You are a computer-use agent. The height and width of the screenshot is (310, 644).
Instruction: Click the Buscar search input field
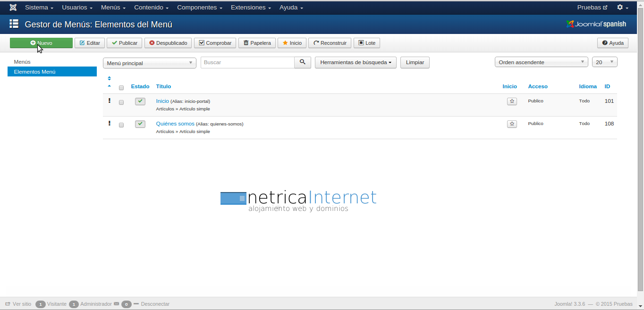pos(247,62)
